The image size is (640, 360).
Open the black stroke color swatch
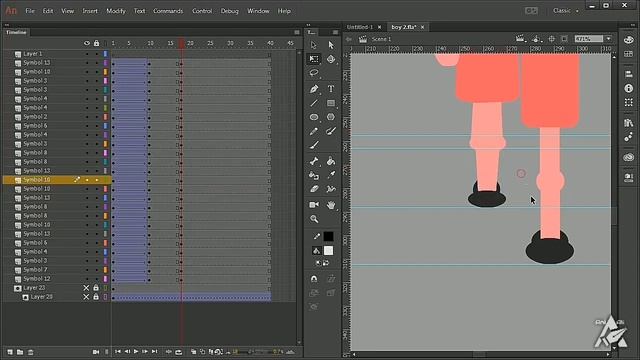point(328,236)
